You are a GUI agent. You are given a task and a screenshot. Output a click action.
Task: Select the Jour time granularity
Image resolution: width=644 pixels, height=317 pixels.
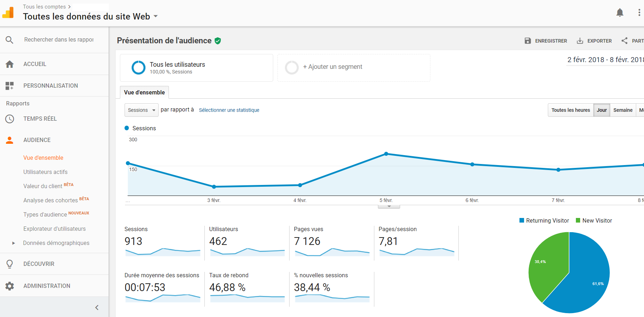point(601,110)
